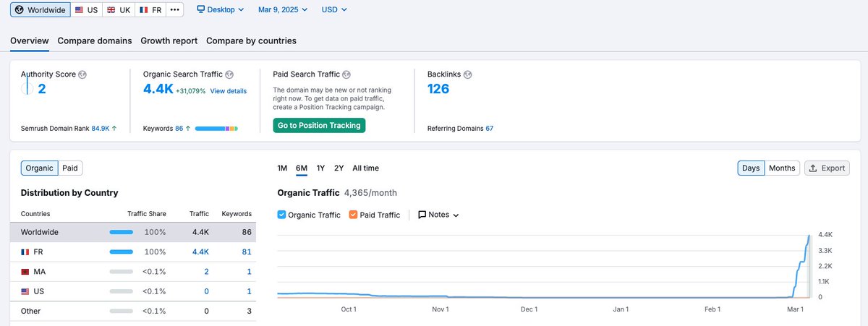The width and height of the screenshot is (868, 326).
Task: Select the All time range
Action: [x=365, y=168]
